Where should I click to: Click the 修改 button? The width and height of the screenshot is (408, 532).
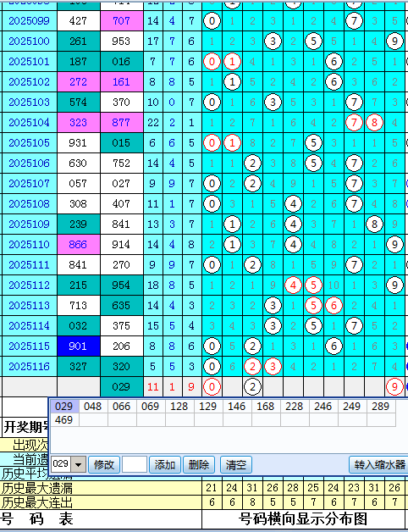point(104,464)
